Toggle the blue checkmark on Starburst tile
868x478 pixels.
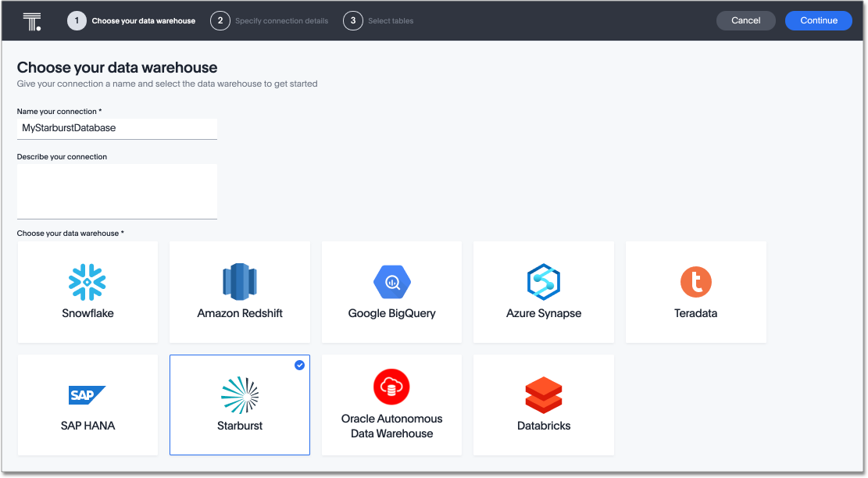point(300,365)
